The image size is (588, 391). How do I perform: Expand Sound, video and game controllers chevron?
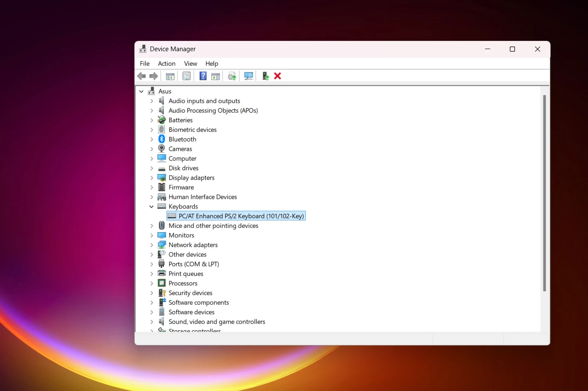(152, 322)
